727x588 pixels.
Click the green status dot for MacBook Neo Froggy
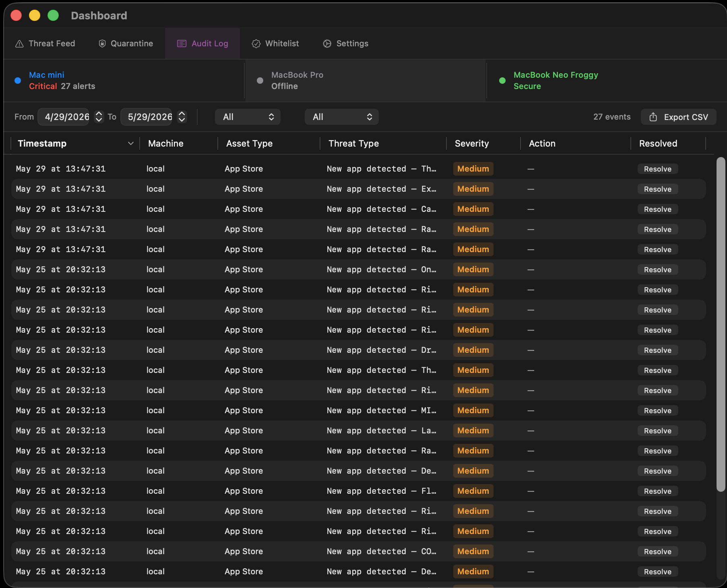(502, 81)
